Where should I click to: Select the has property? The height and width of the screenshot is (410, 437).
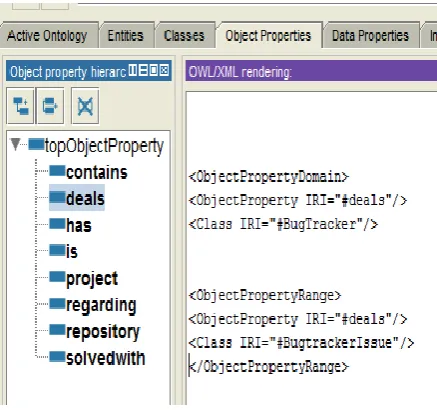(79, 225)
